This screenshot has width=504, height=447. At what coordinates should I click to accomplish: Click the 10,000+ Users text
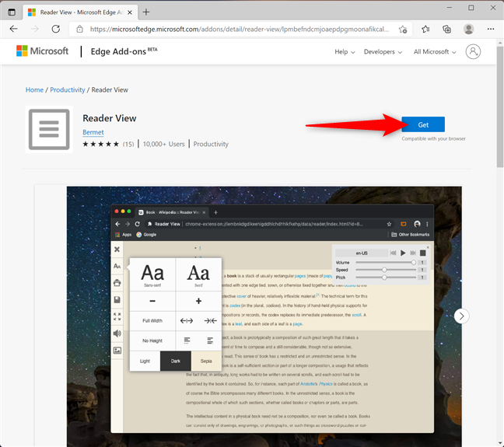pyautogui.click(x=163, y=145)
